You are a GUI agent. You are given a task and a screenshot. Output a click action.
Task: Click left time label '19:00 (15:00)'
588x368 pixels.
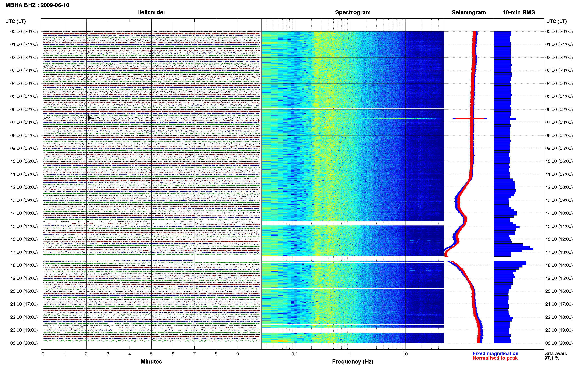pos(24,278)
